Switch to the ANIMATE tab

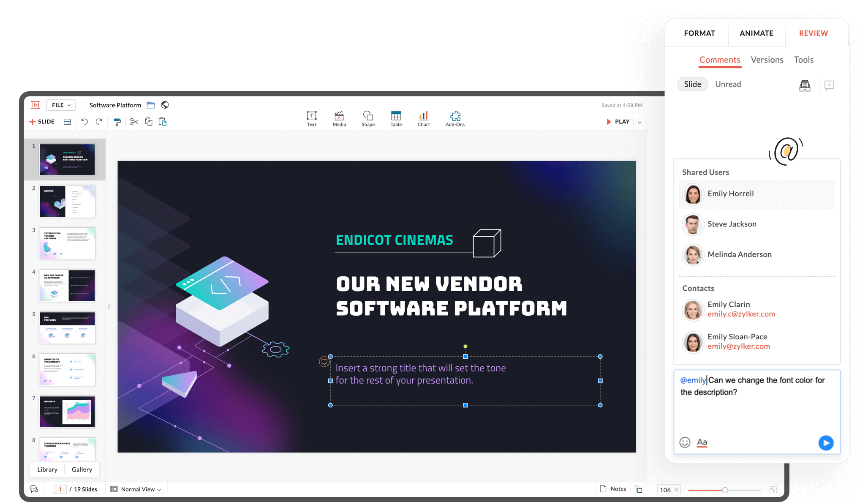[756, 33]
